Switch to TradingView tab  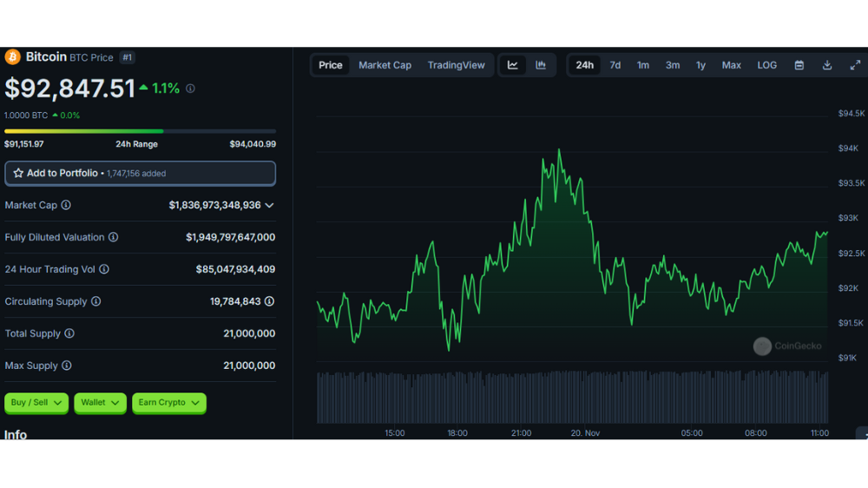pos(457,65)
